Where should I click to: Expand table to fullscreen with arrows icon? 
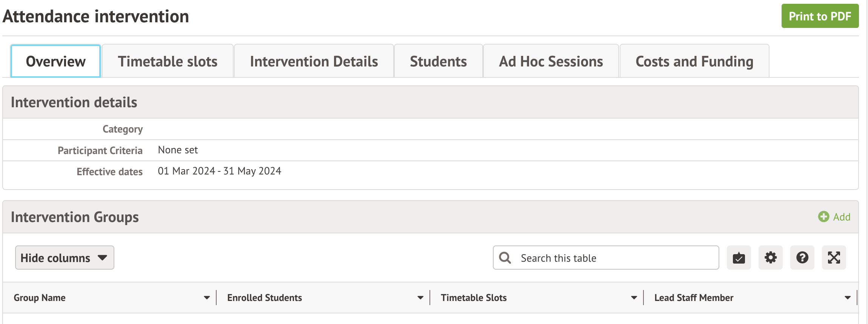[834, 258]
